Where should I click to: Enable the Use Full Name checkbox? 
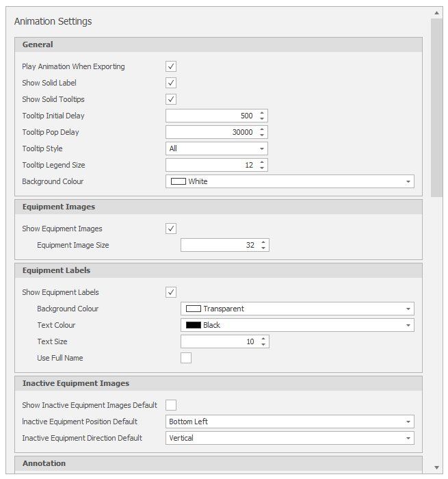[186, 358]
